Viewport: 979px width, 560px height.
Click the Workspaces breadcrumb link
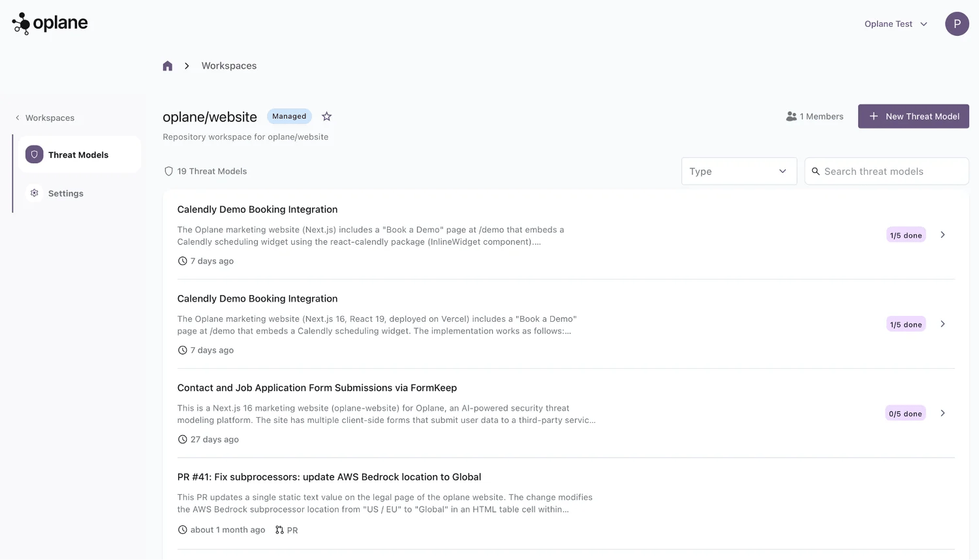[229, 66]
